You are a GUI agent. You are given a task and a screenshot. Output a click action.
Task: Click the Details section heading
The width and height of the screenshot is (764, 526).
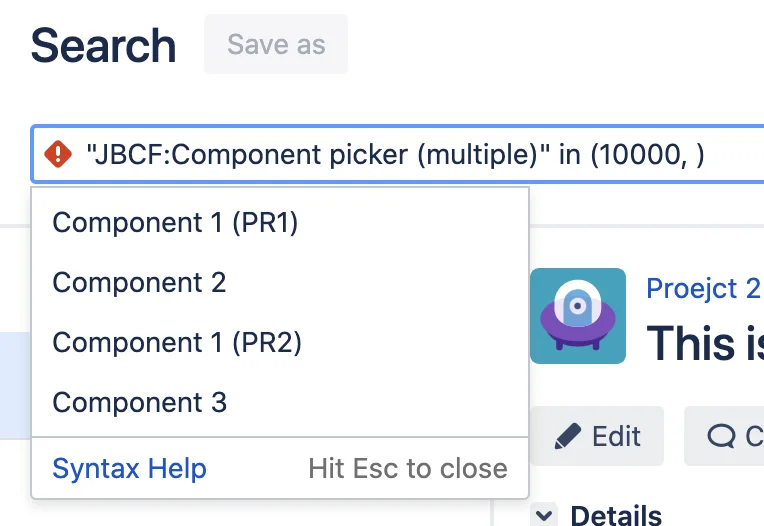(616, 515)
